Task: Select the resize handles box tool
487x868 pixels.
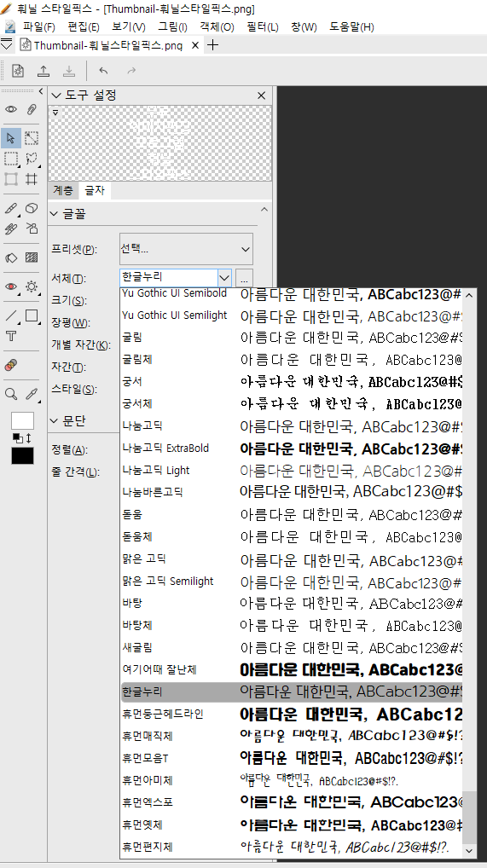Action: pyautogui.click(x=11, y=179)
